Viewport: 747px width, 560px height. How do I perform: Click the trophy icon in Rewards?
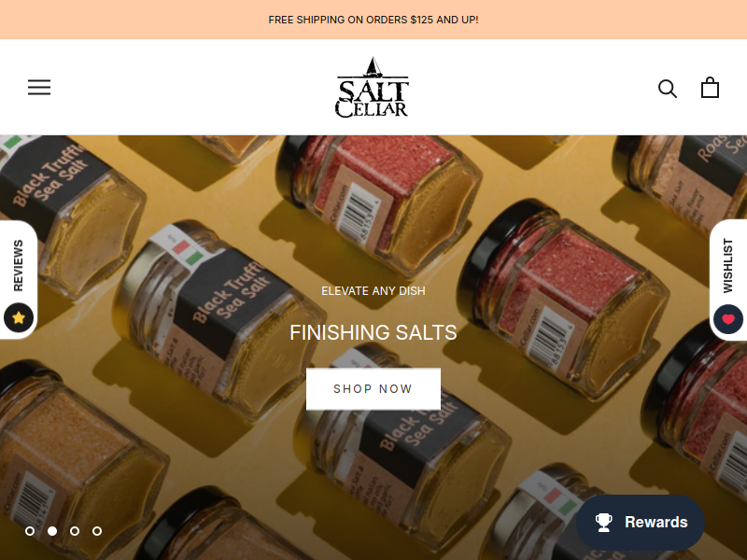coord(603,523)
